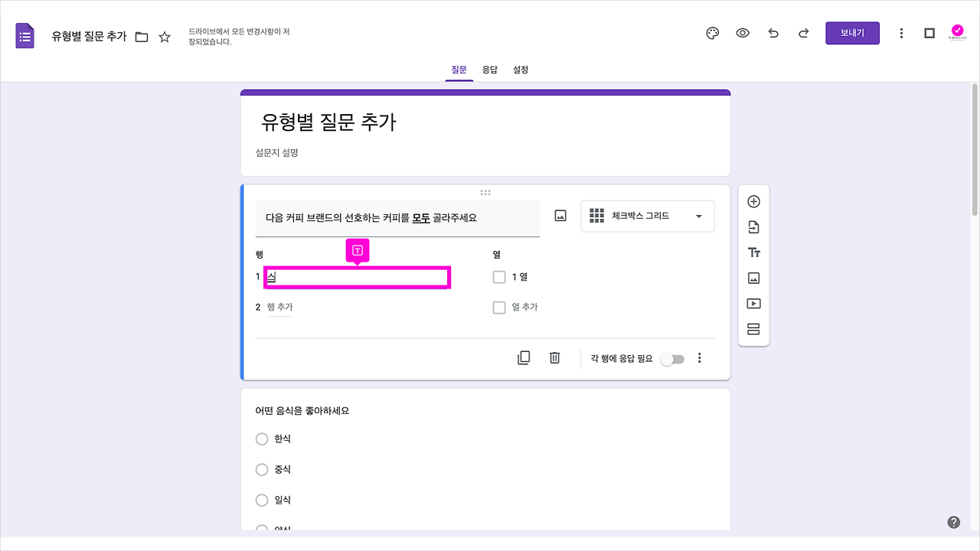Select the 한식 radio option

261,439
